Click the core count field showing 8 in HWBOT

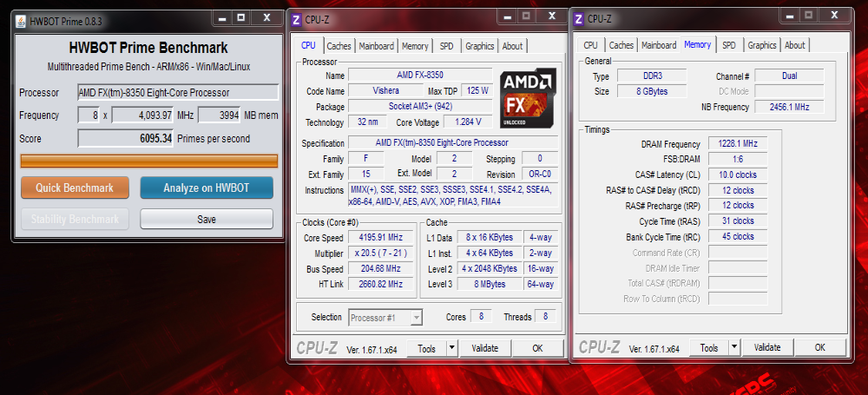click(89, 115)
